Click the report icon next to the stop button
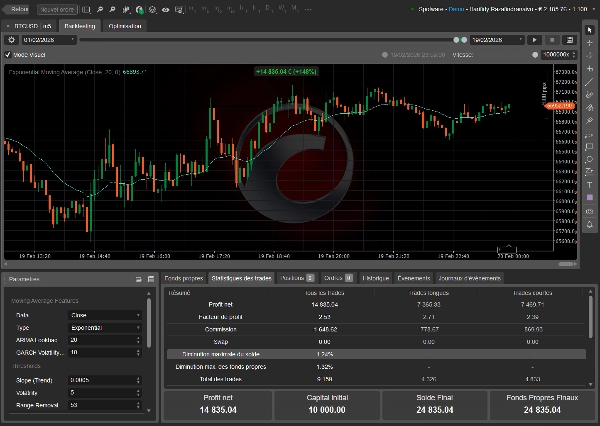The image size is (600, 426). 570,40
